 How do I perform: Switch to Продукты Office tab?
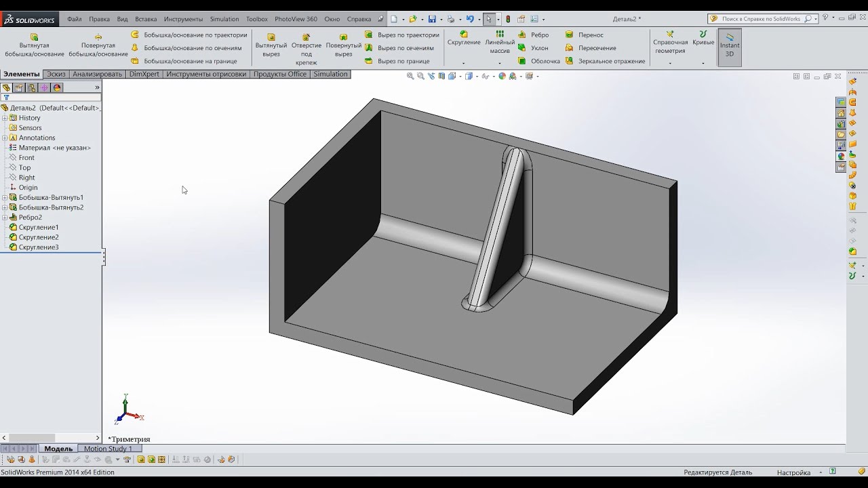coord(280,74)
